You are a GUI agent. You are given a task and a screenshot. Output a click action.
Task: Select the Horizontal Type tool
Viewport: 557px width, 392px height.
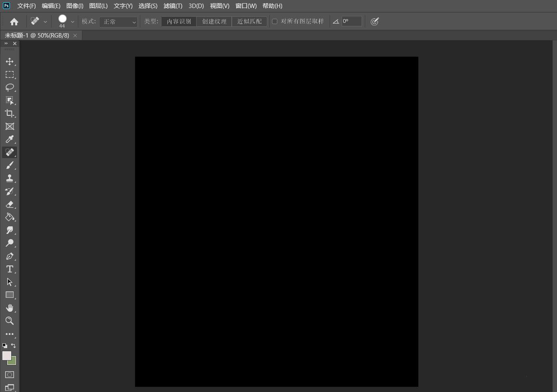coord(10,269)
